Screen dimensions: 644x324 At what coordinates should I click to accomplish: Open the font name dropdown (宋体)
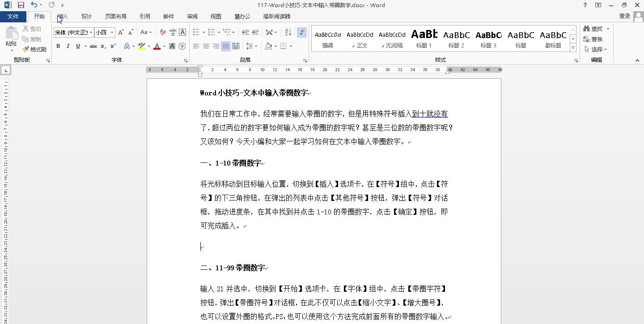[91, 32]
